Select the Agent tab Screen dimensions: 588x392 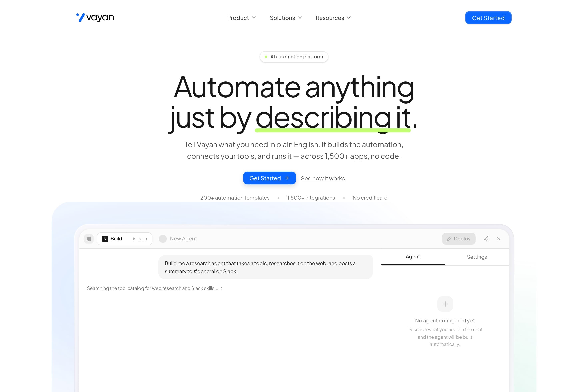tap(413, 257)
